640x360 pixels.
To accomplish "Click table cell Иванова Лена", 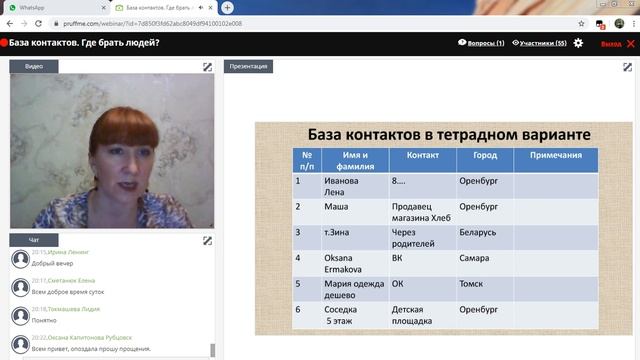I will (x=355, y=186).
